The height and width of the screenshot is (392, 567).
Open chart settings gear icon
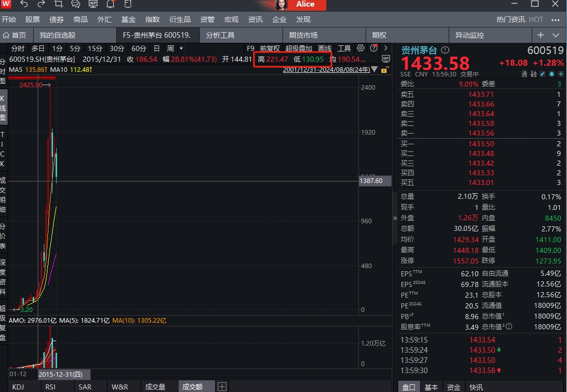click(x=360, y=48)
